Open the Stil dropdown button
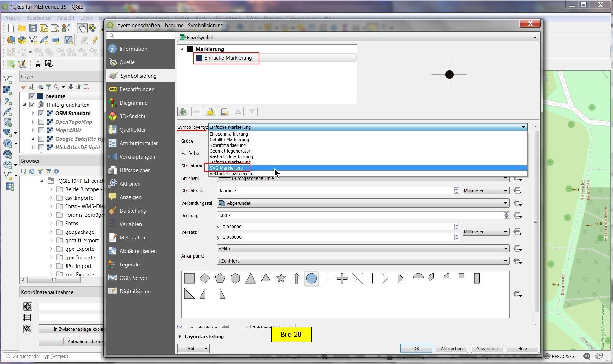The width and height of the screenshot is (613, 364). pyautogui.click(x=193, y=349)
